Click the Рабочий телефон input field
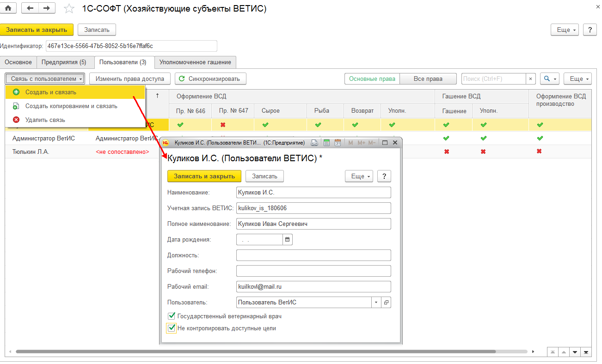 [313, 271]
